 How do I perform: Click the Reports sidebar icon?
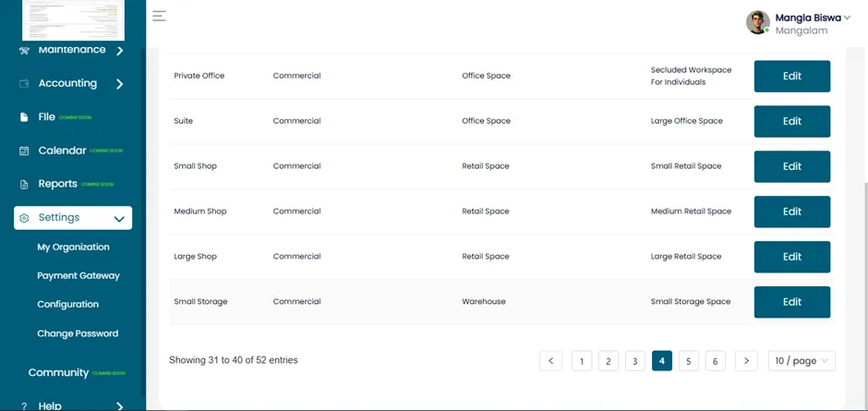pyautogui.click(x=24, y=185)
